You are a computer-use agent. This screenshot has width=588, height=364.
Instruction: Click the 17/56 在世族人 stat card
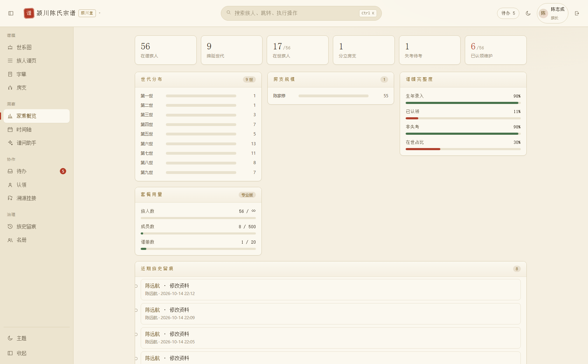click(x=297, y=50)
